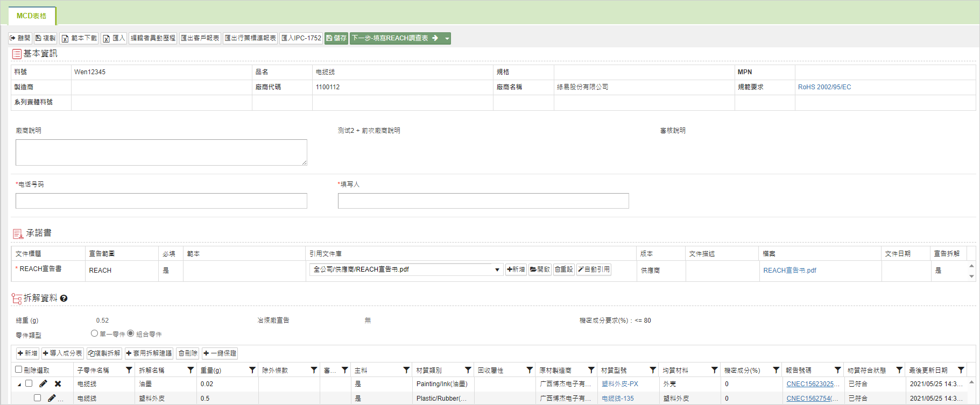Click the 重設 trash button in 承諾書
The image size is (980, 405).
pyautogui.click(x=564, y=269)
